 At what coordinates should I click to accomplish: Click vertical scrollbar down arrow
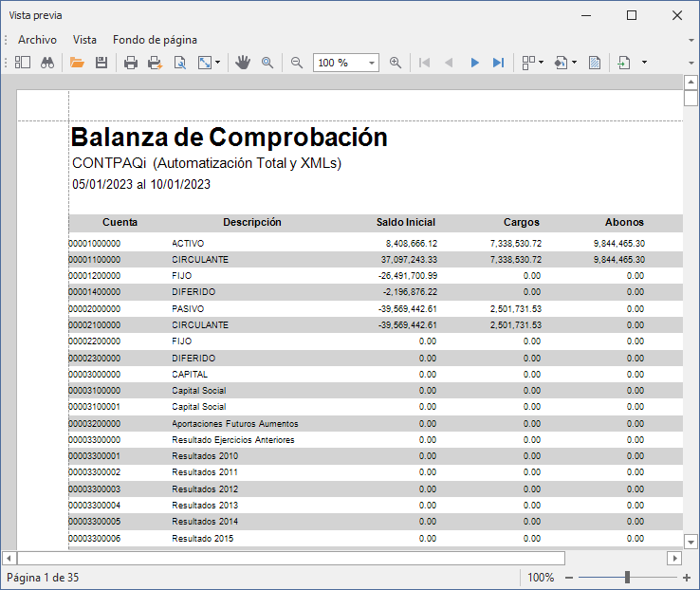click(691, 543)
